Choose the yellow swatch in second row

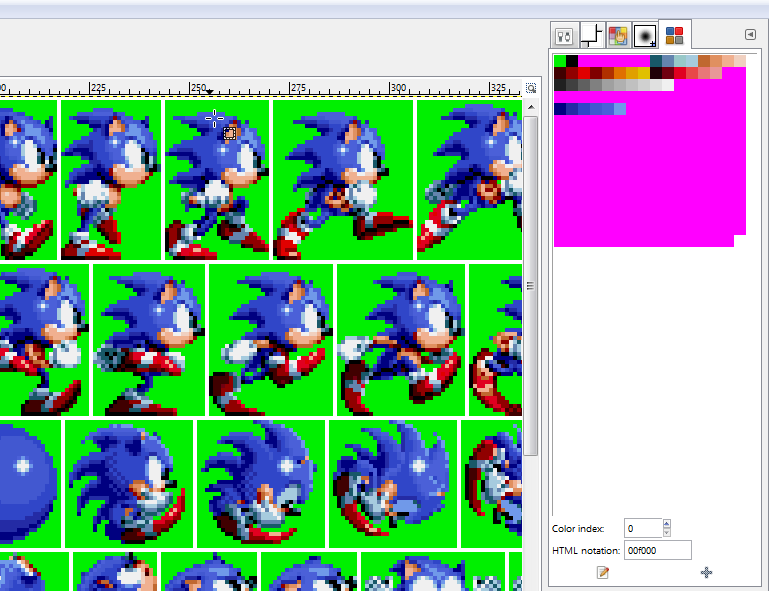click(x=644, y=73)
